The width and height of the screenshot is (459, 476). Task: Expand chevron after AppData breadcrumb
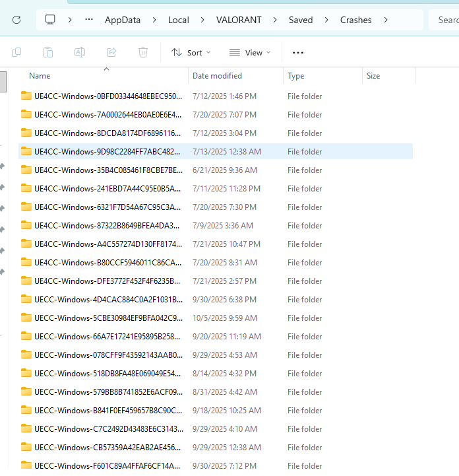(154, 20)
